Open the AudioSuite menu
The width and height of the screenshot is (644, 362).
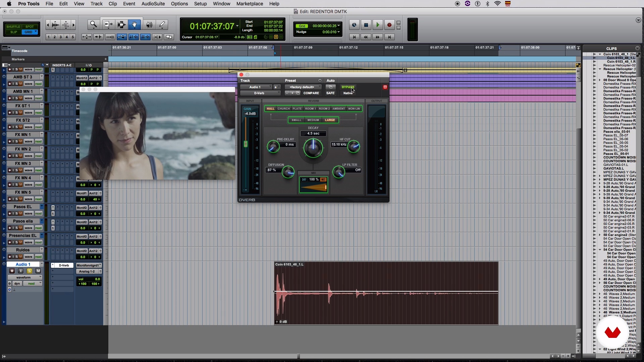[x=153, y=4]
